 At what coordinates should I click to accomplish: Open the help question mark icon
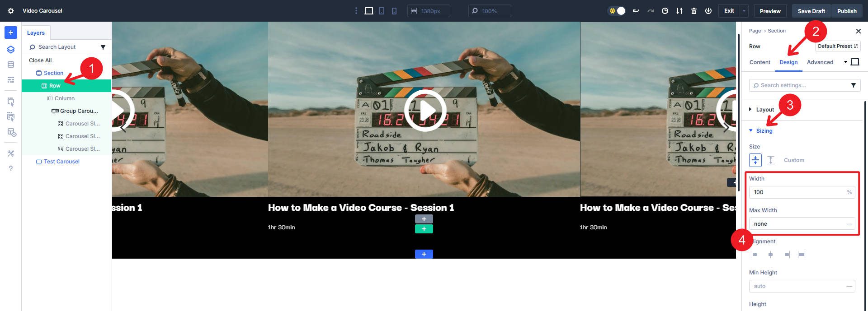pos(11,168)
